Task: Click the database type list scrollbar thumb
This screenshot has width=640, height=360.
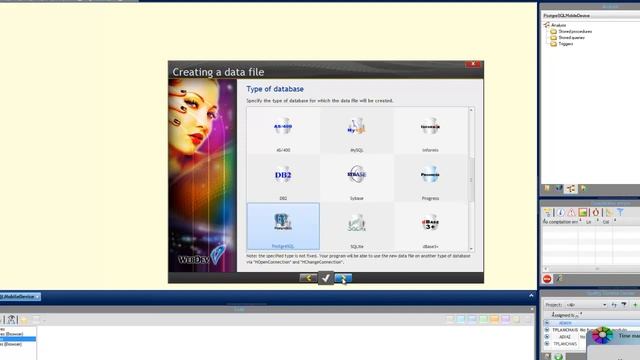Action: point(471,180)
